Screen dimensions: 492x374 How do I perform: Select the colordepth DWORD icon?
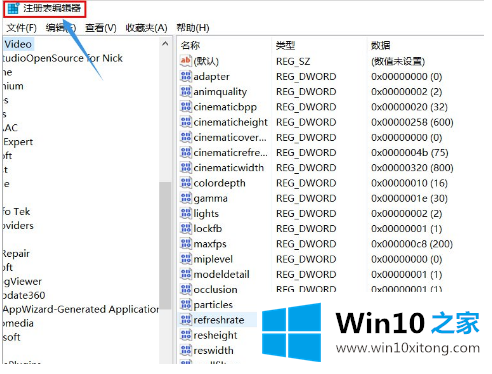(x=186, y=183)
